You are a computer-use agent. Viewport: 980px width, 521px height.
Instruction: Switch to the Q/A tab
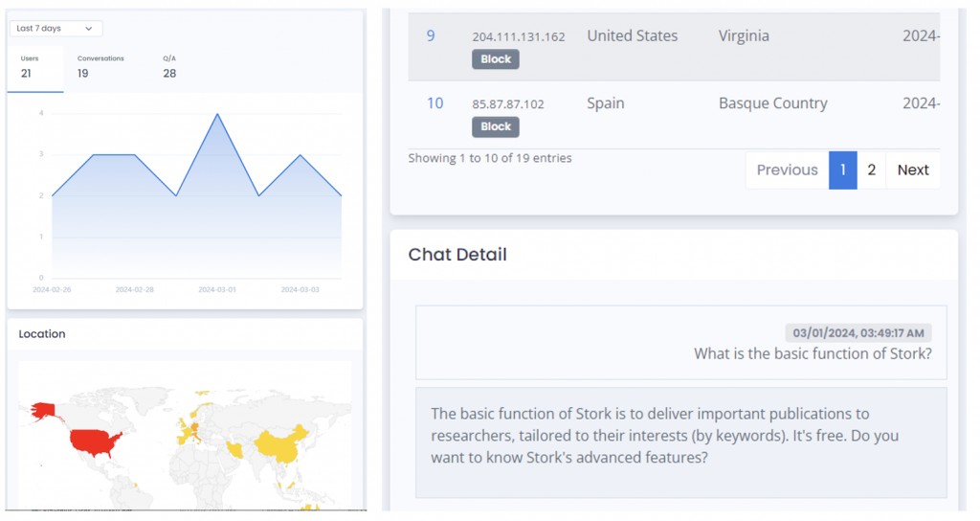(x=169, y=66)
